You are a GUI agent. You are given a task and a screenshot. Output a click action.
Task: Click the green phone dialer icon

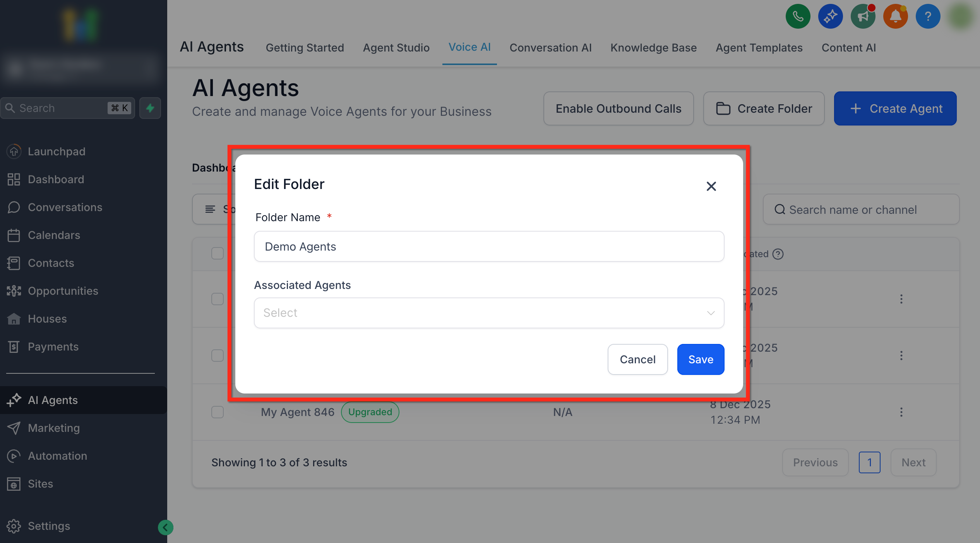coord(798,16)
